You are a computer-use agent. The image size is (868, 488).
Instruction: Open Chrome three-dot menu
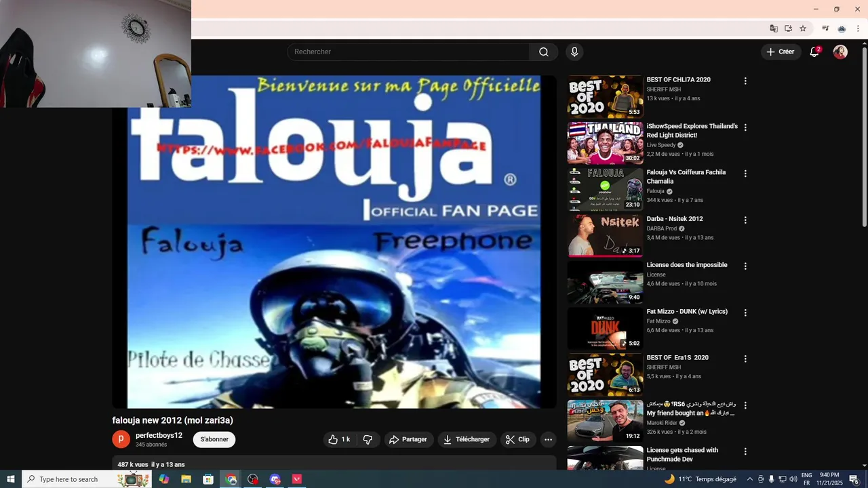858,28
